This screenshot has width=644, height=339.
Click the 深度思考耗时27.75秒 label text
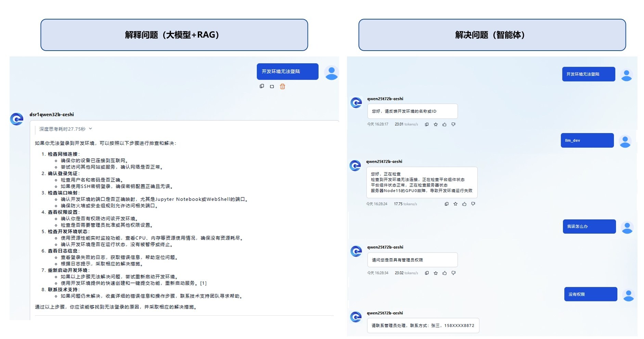point(62,129)
